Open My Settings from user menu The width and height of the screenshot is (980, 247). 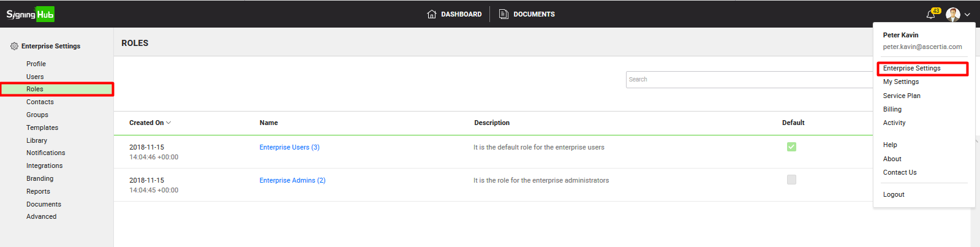point(900,82)
